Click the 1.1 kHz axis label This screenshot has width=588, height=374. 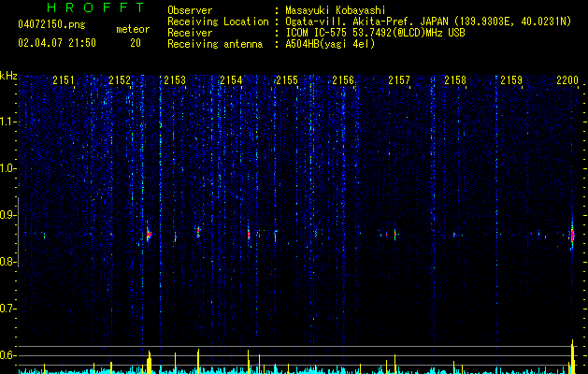[x=7, y=122]
